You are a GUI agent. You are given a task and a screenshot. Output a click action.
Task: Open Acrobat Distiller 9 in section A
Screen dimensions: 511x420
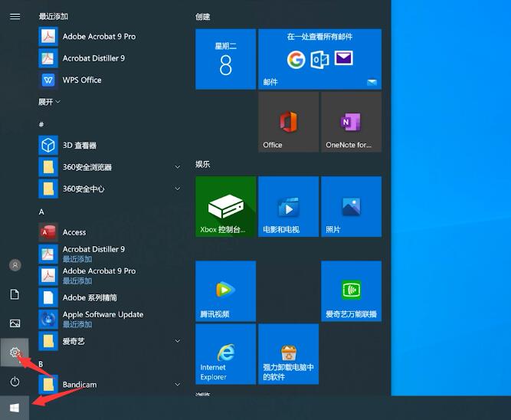pyautogui.click(x=110, y=254)
